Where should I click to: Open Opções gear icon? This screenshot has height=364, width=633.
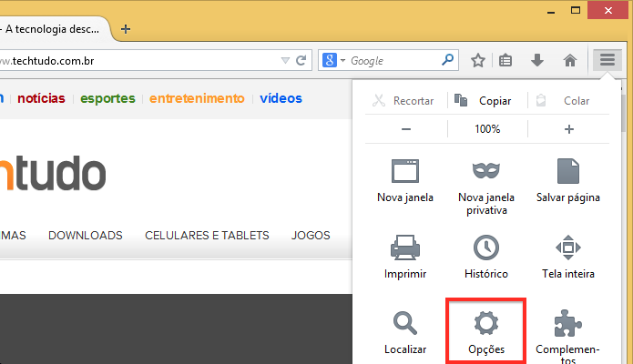coord(486,323)
